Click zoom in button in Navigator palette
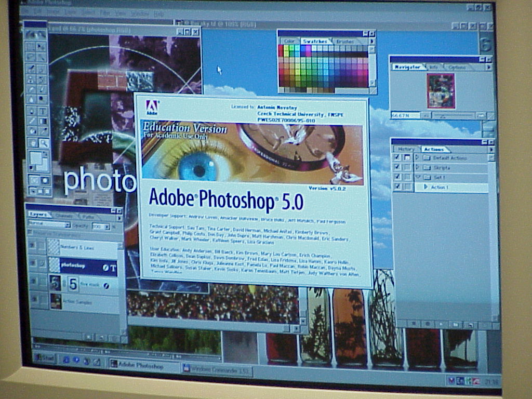The image size is (532, 399). (x=481, y=115)
